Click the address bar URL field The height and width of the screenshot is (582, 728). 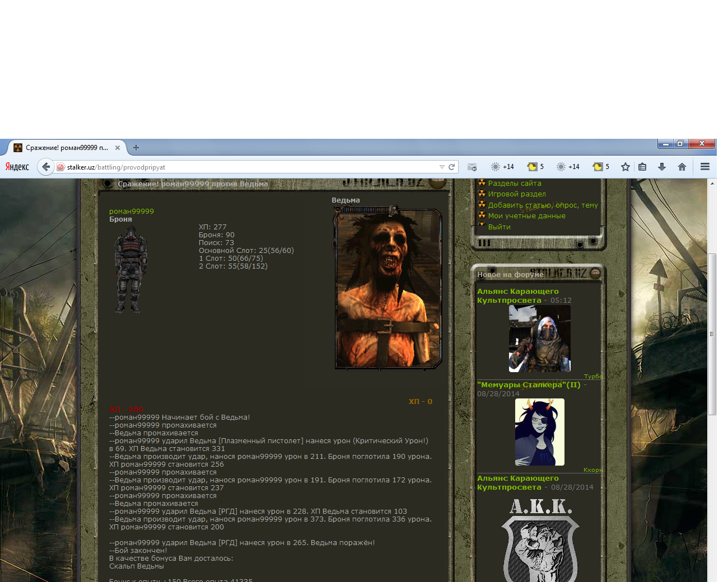pos(252,167)
